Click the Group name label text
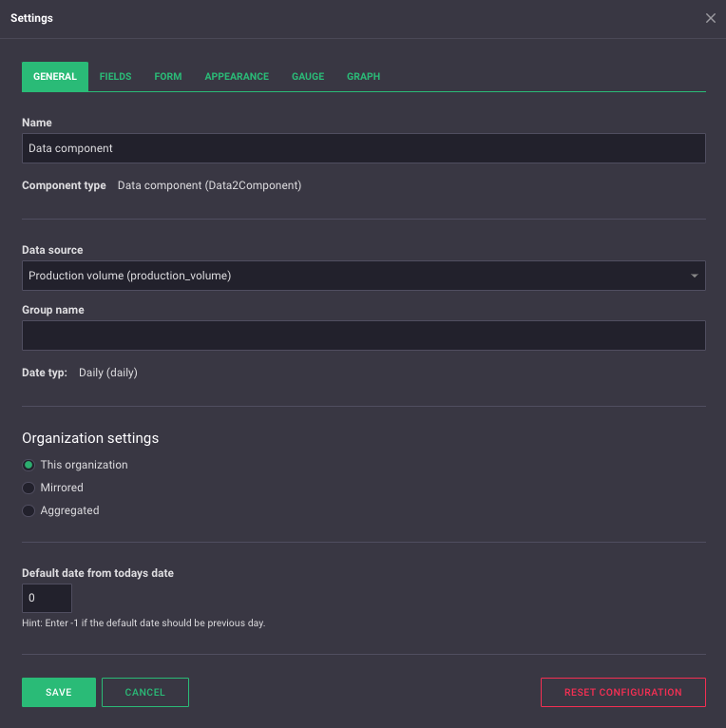 click(x=53, y=310)
